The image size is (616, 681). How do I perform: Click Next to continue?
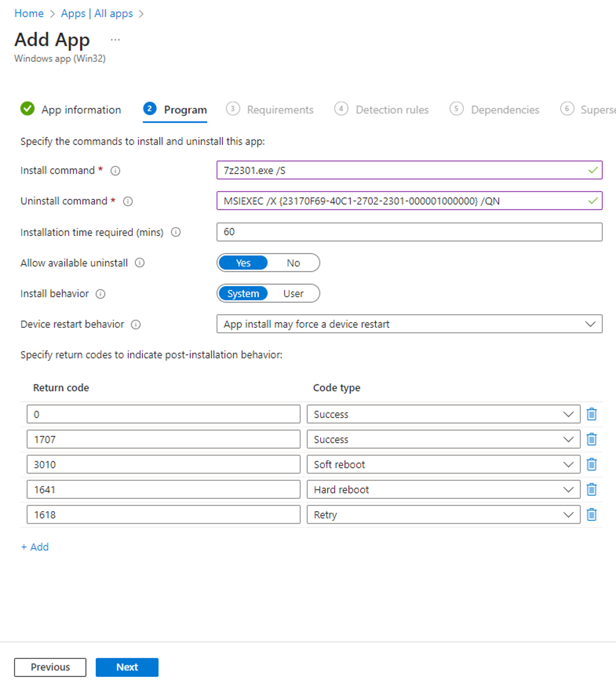click(x=127, y=667)
